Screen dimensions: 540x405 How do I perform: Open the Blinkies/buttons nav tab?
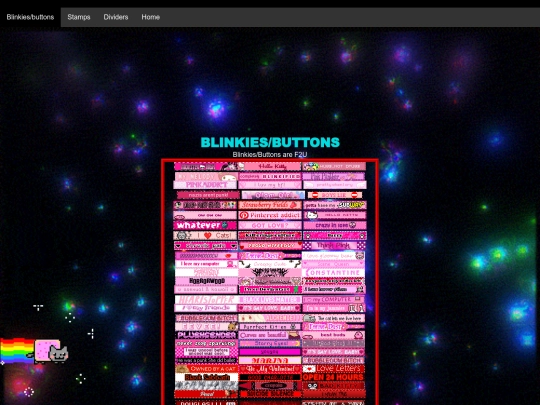30,17
